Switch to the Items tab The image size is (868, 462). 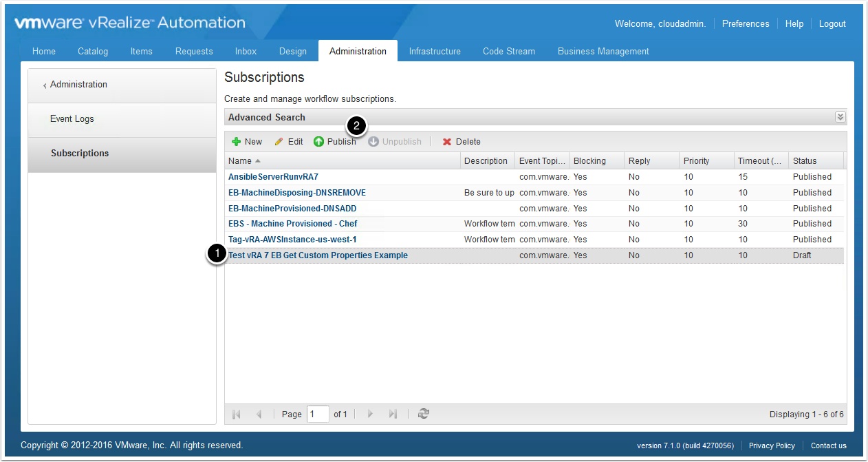tap(142, 51)
